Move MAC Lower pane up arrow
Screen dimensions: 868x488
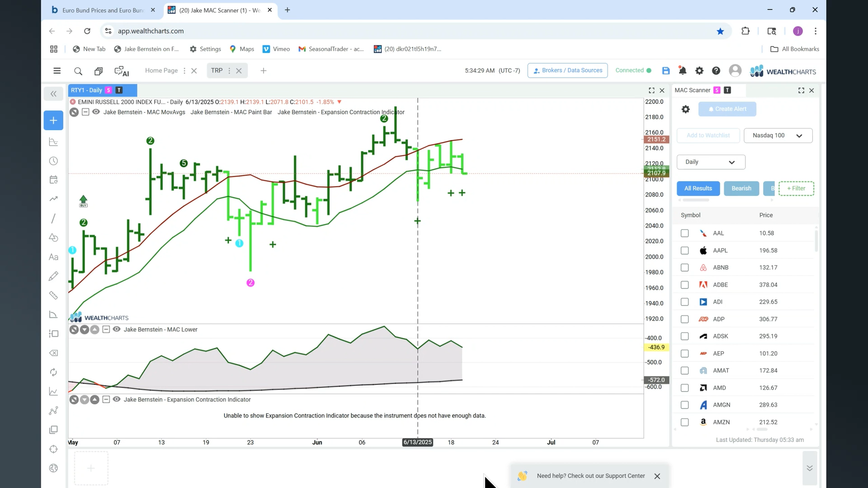pos(94,329)
